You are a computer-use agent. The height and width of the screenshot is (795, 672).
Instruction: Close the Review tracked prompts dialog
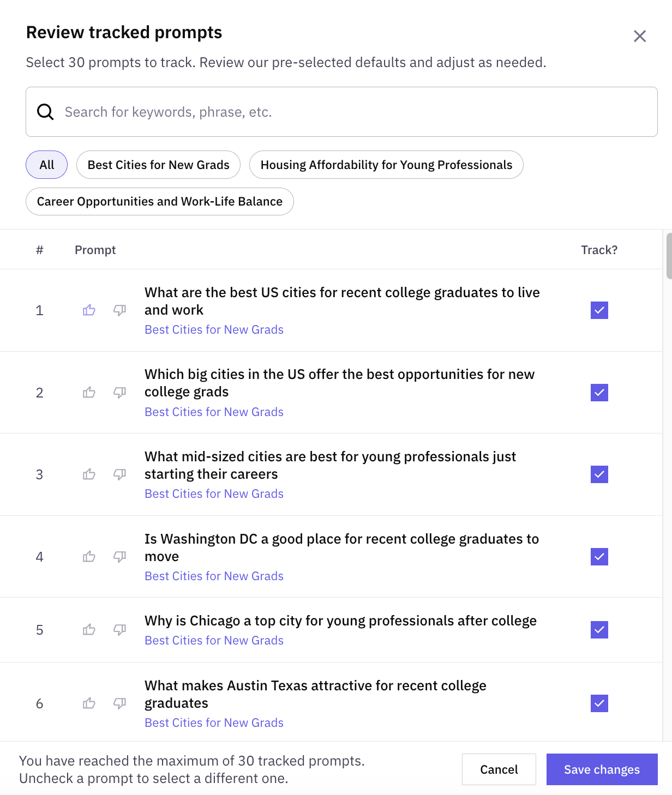(640, 36)
